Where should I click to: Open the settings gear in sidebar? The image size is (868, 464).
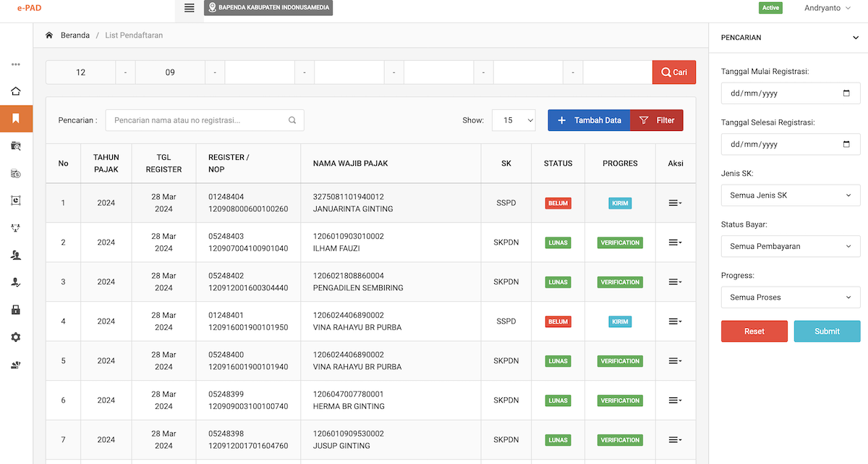click(16, 337)
